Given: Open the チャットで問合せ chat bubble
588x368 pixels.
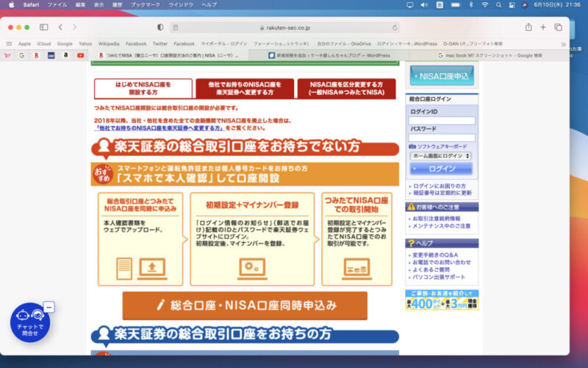Looking at the screenshot, I should tap(30, 322).
